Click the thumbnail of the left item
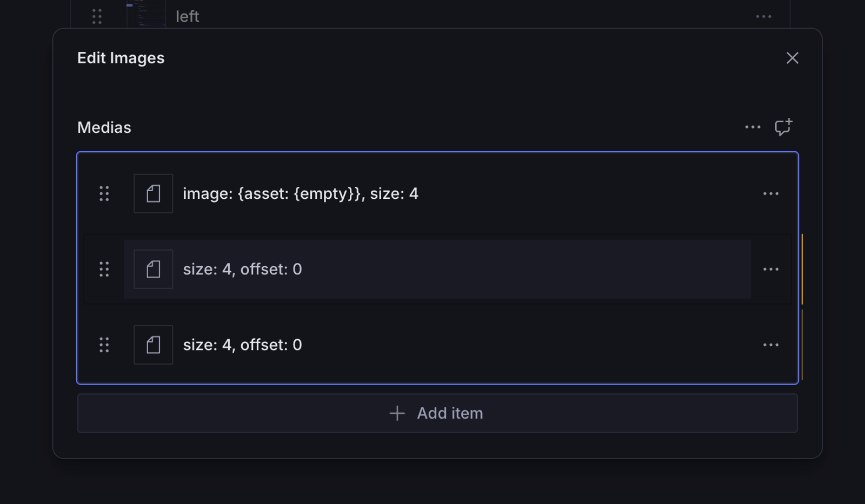Viewport: 865px width, 504px height. click(146, 14)
